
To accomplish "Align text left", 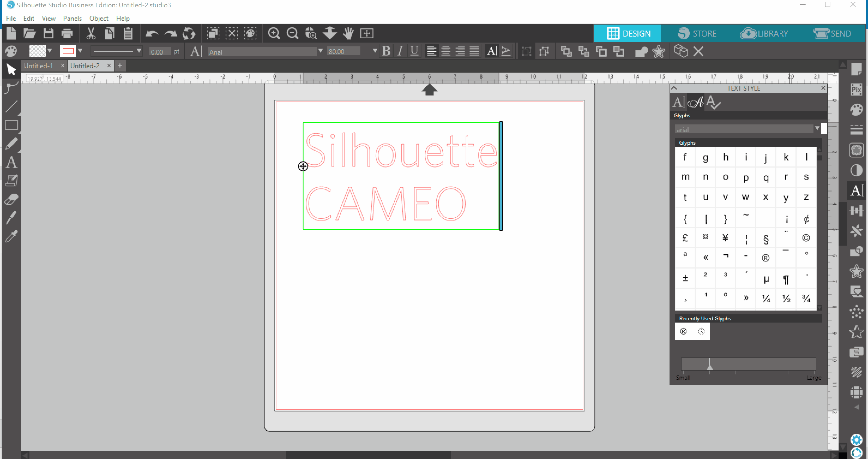I will [431, 51].
